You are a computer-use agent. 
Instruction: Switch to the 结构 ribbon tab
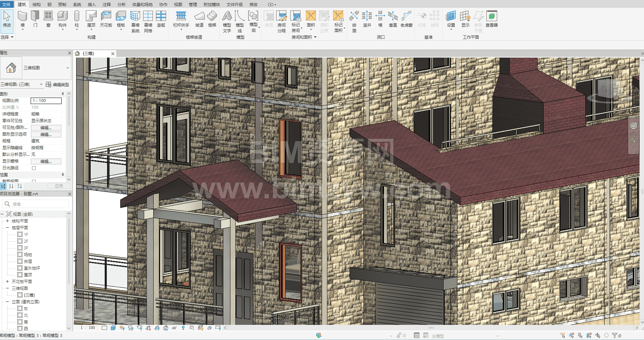pos(36,4)
